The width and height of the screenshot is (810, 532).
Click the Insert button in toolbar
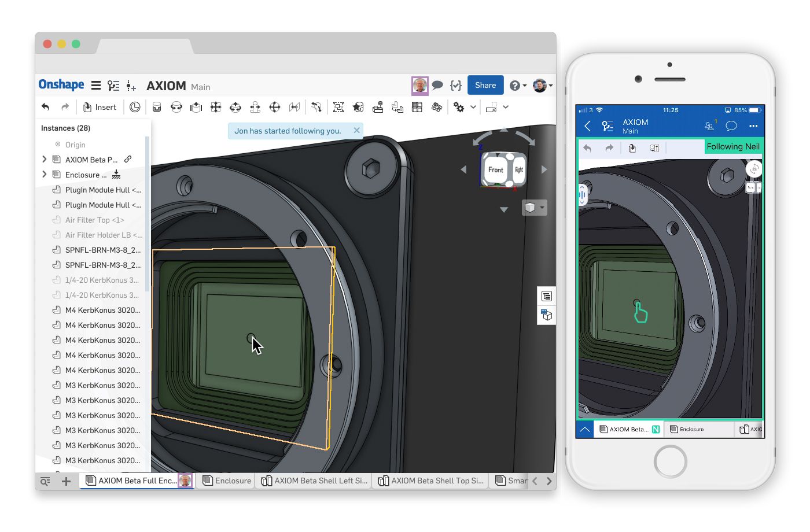[100, 107]
